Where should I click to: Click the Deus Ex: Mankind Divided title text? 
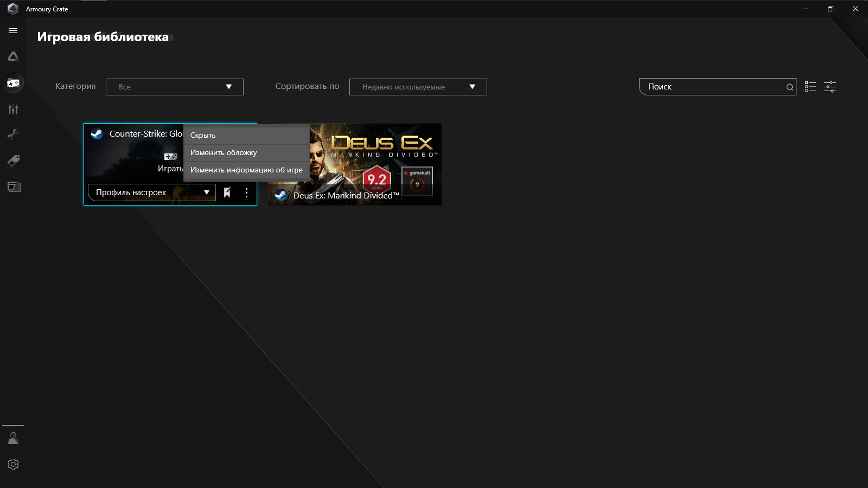coord(346,196)
